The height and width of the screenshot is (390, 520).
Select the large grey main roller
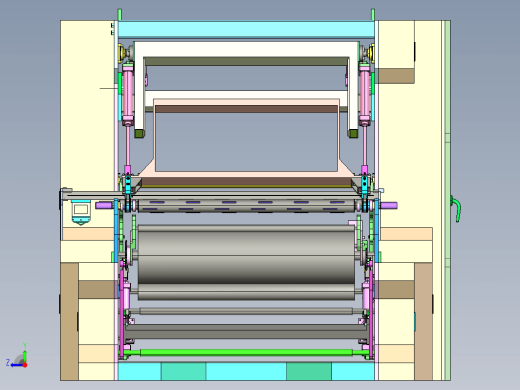click(x=246, y=262)
